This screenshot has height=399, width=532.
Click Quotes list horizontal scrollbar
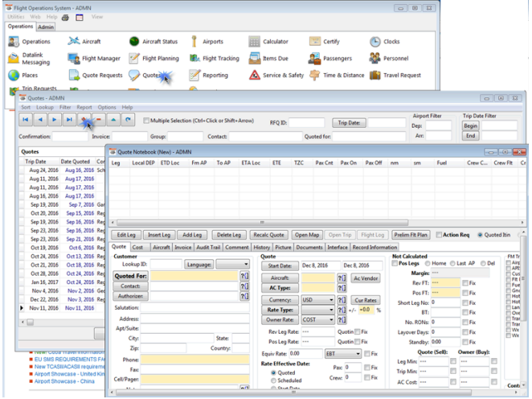tap(31, 322)
